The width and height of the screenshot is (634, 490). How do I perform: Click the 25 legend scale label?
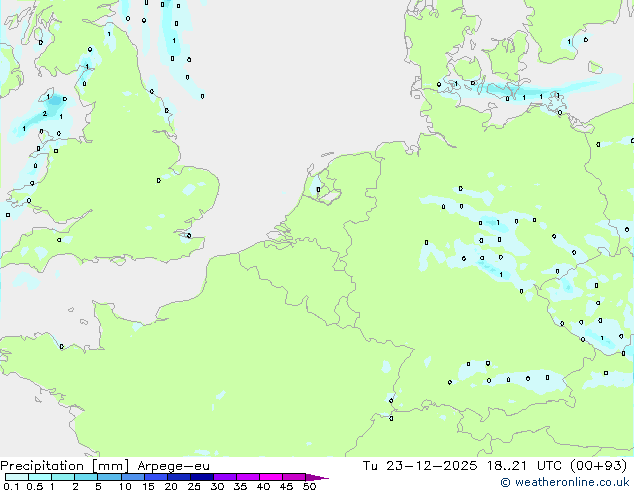click(x=194, y=486)
